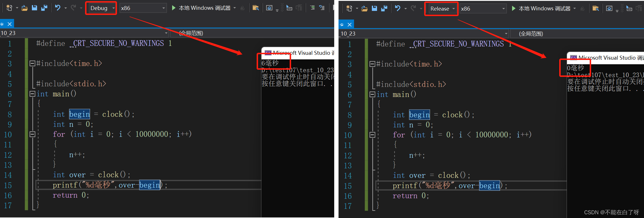Expand the debugger target arrow in Debug window
Screen dimensions: 644x218
[x=235, y=8]
